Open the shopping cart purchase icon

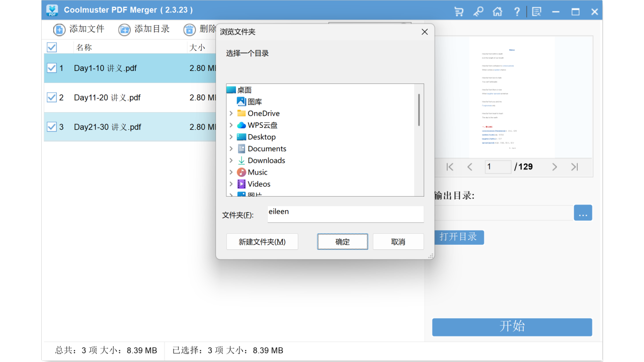point(458,11)
